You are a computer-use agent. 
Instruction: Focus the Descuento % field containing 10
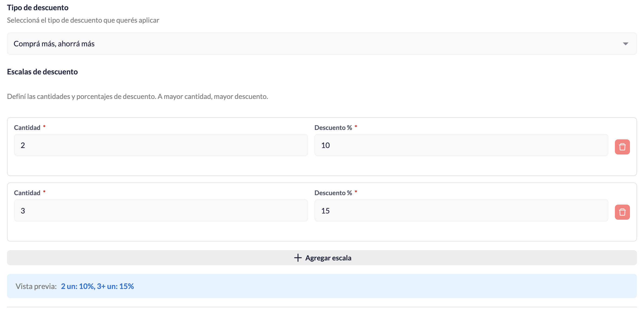[x=461, y=145]
